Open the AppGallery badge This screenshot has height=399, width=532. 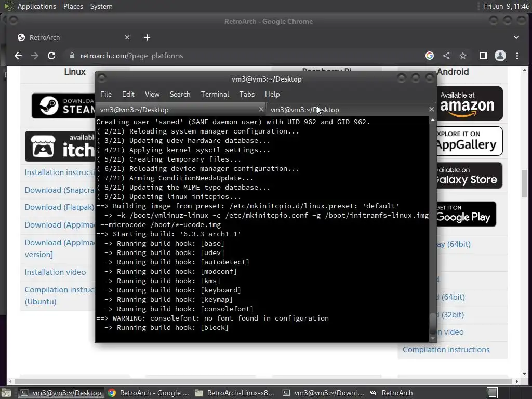(470, 141)
